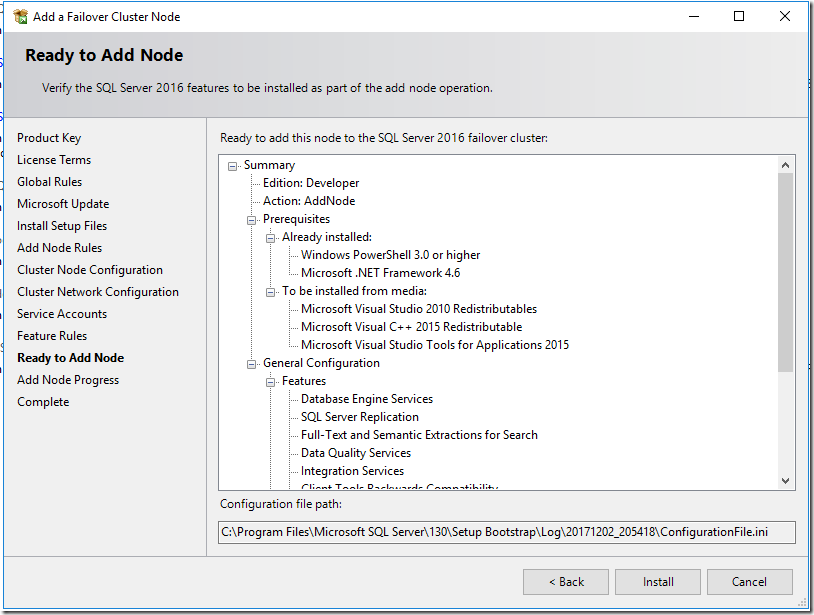Select Complete step in sidebar

(43, 402)
